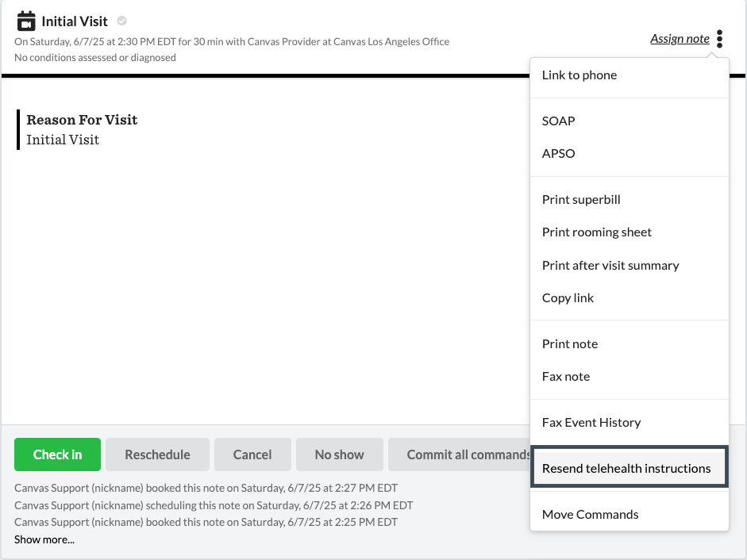Mark appointment as No show
This screenshot has width=747, height=560.
pyautogui.click(x=339, y=455)
